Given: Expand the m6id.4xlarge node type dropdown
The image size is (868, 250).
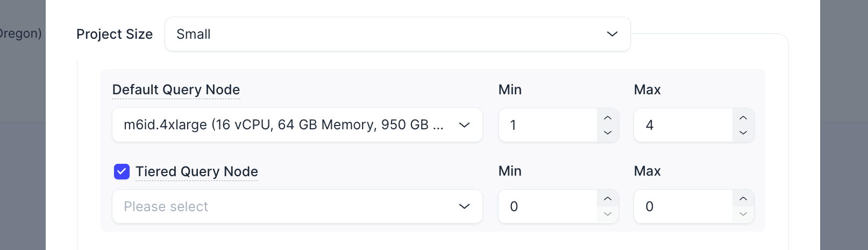Looking at the screenshot, I should [297, 125].
